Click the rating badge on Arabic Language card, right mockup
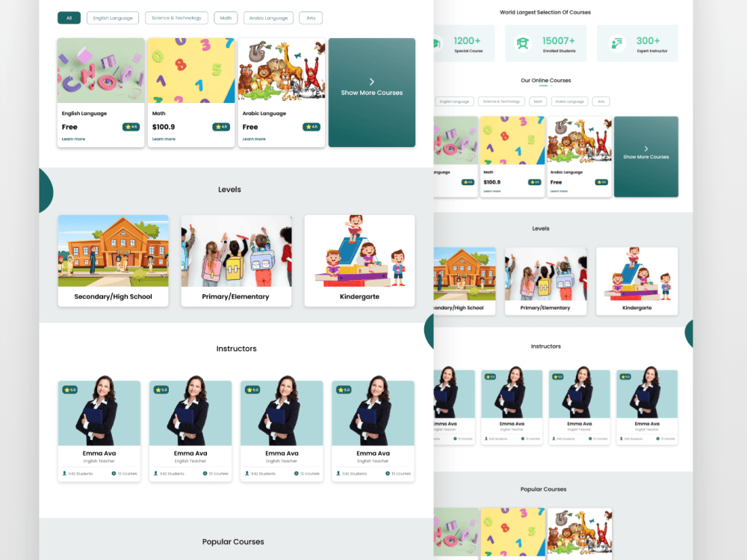The image size is (747, 560). pos(601,182)
